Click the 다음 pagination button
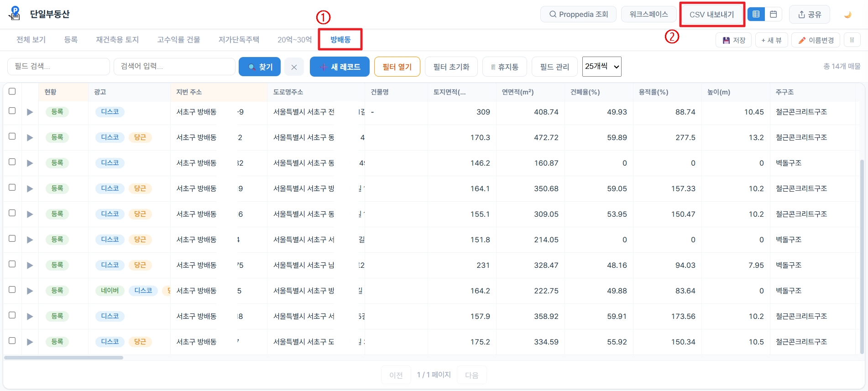This screenshot has height=391, width=868. (x=472, y=375)
